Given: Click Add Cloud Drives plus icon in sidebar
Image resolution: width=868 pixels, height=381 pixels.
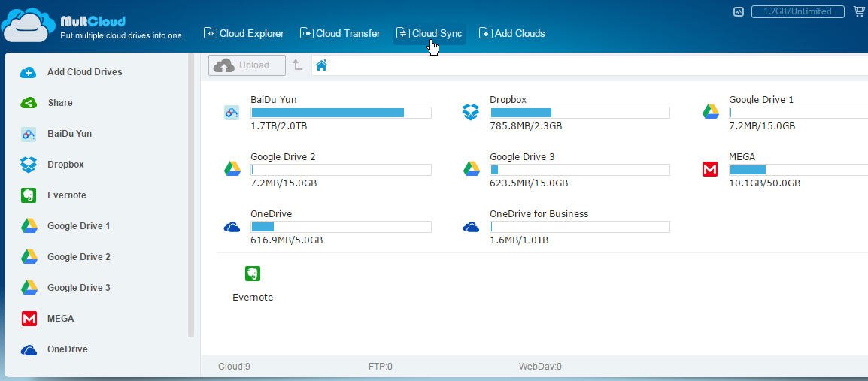Looking at the screenshot, I should point(29,72).
